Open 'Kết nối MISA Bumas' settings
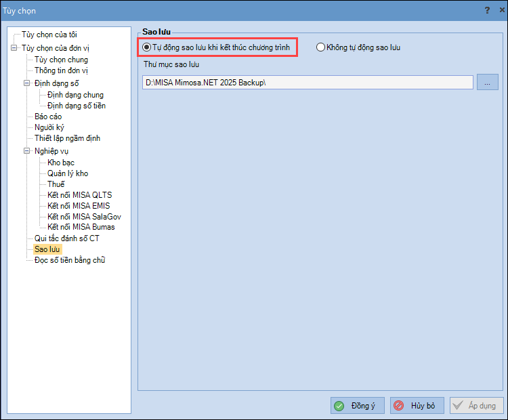This screenshot has width=508, height=420. (x=81, y=227)
